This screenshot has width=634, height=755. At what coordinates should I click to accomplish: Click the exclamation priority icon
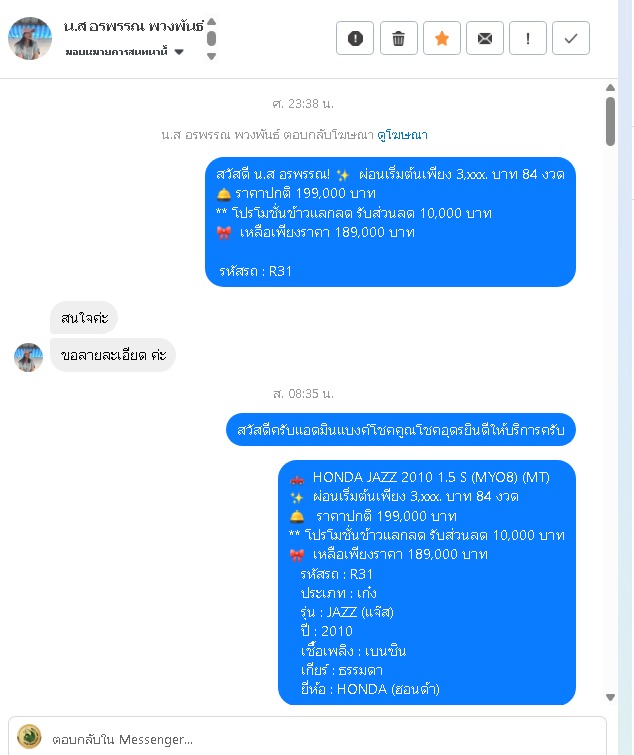coord(528,38)
